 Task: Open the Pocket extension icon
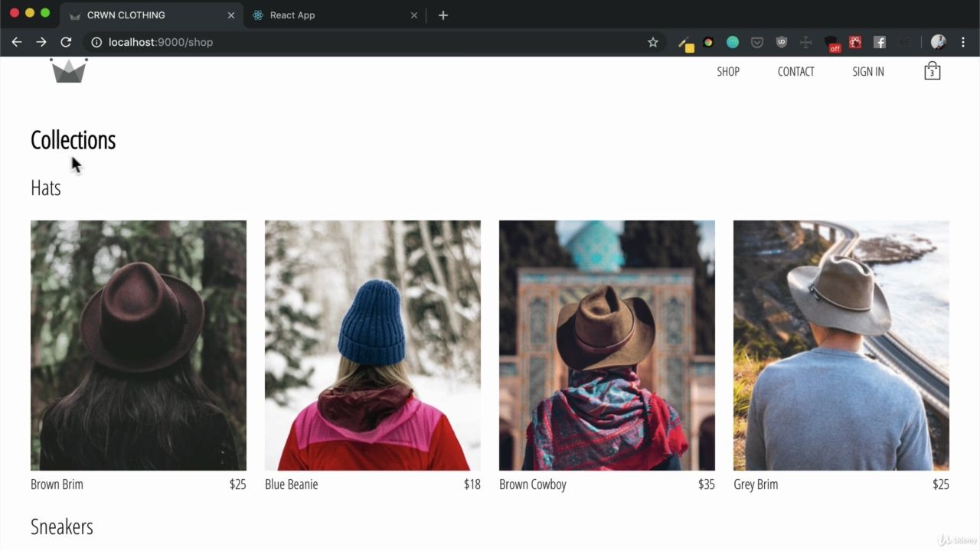pos(757,42)
